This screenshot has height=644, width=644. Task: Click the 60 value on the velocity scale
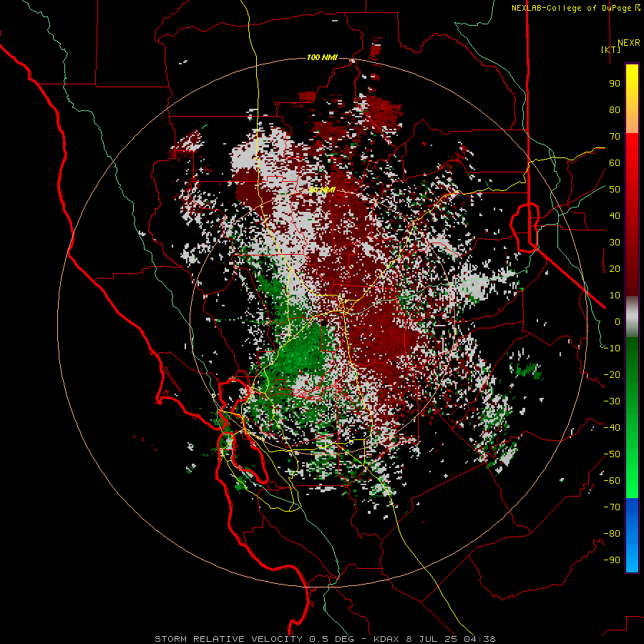615,163
